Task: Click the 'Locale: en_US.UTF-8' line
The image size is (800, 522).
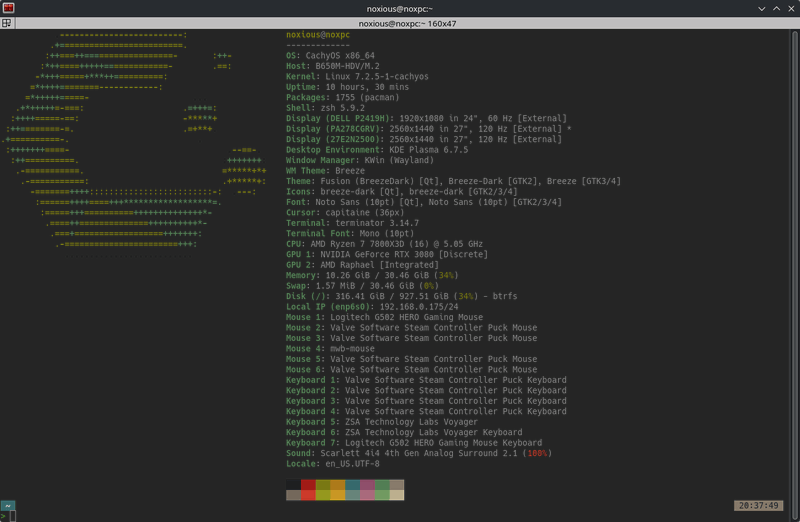Action: pyautogui.click(x=333, y=464)
